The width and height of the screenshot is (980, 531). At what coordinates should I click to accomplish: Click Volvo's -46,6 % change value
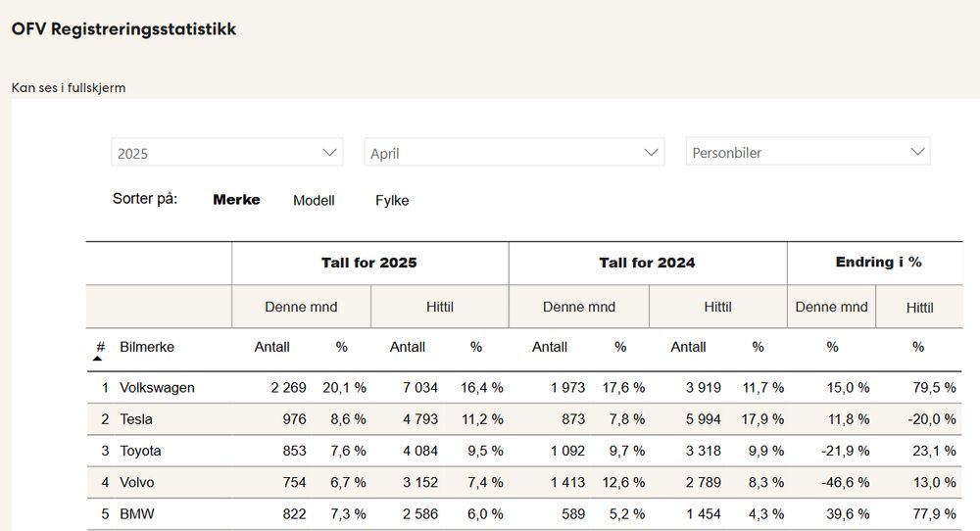tap(845, 482)
